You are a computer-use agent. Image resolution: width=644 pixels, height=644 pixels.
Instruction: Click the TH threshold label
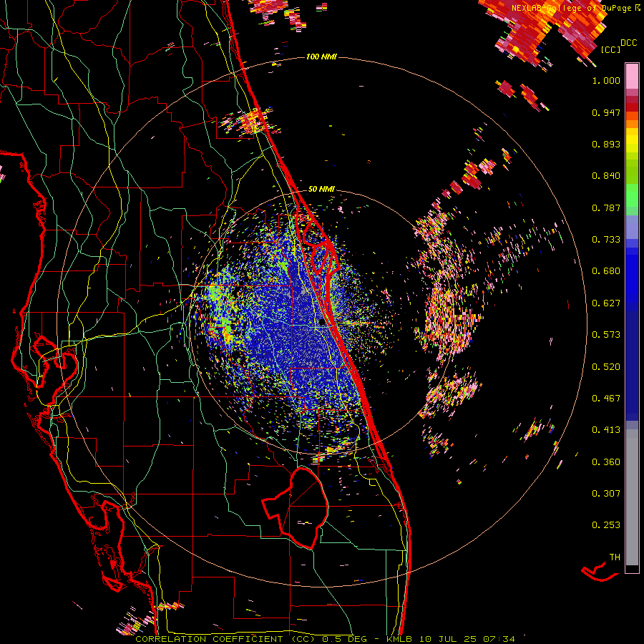(x=615, y=557)
